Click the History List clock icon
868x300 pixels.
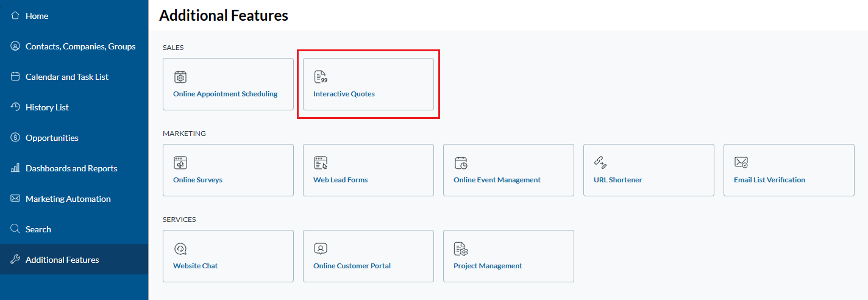click(x=15, y=107)
